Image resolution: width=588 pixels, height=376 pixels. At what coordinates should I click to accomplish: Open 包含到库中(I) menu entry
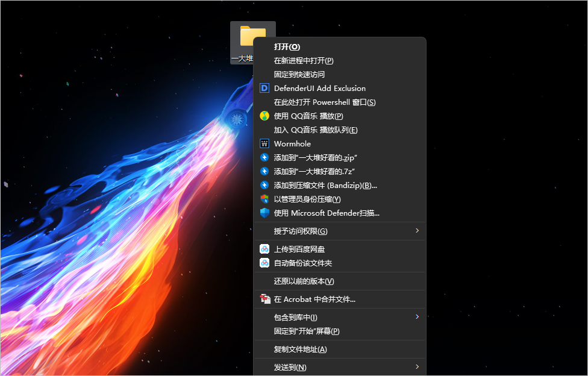click(340, 318)
